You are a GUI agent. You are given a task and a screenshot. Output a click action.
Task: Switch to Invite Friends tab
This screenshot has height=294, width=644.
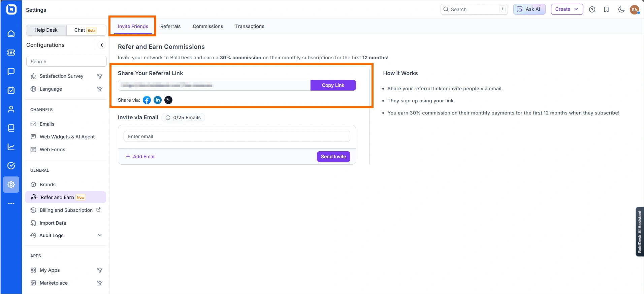click(133, 26)
